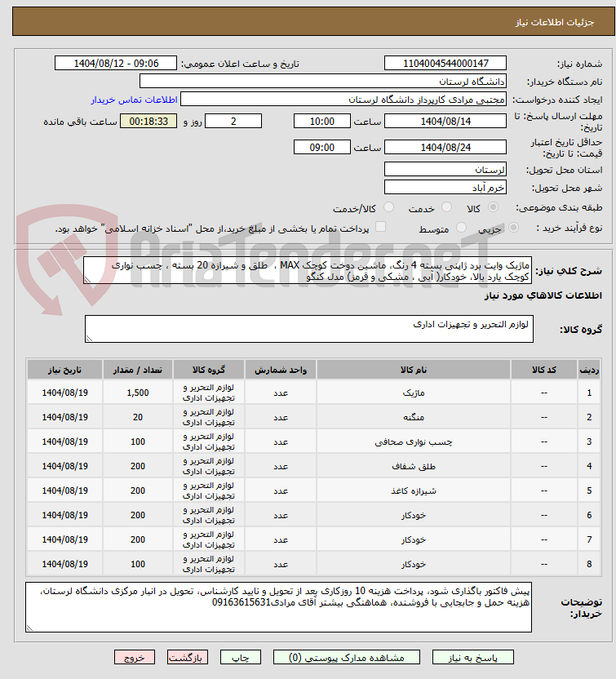616x679 pixels.
Task: Click the منگنه item name cell
Action: point(414,417)
